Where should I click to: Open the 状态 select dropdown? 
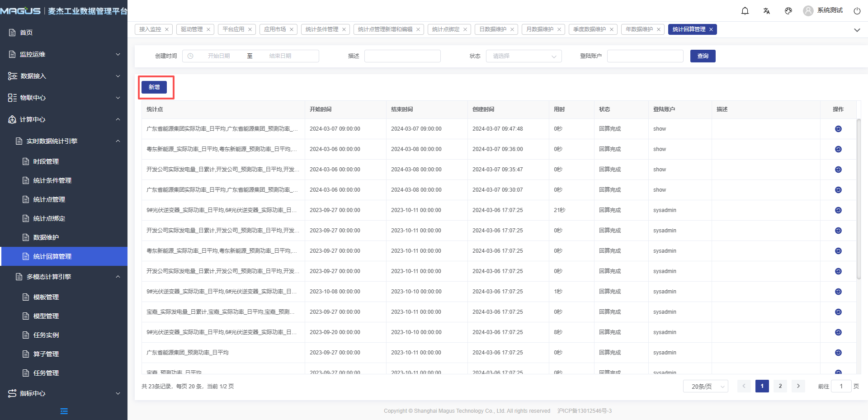coord(524,56)
